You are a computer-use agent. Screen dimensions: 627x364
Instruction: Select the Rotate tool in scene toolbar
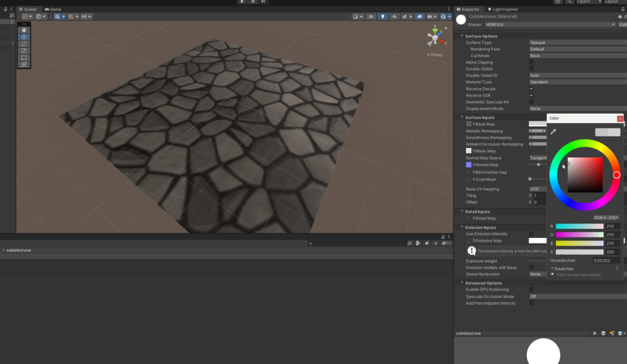point(24,43)
